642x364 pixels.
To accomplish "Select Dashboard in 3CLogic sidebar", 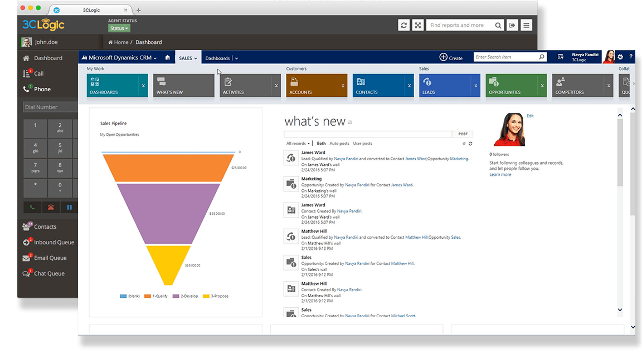I will coord(48,58).
